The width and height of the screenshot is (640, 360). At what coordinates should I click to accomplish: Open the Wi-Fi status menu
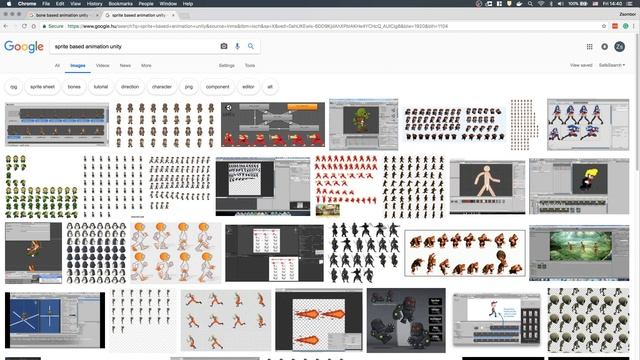[541, 4]
